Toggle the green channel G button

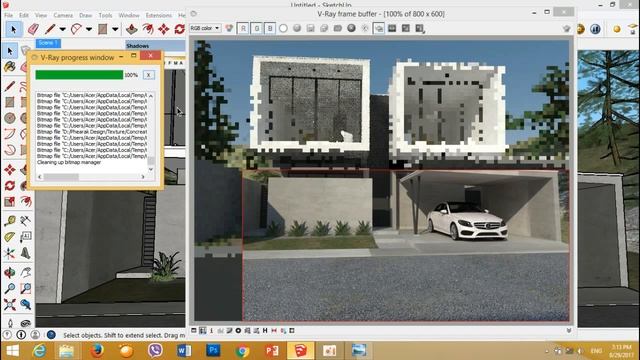coord(256,28)
